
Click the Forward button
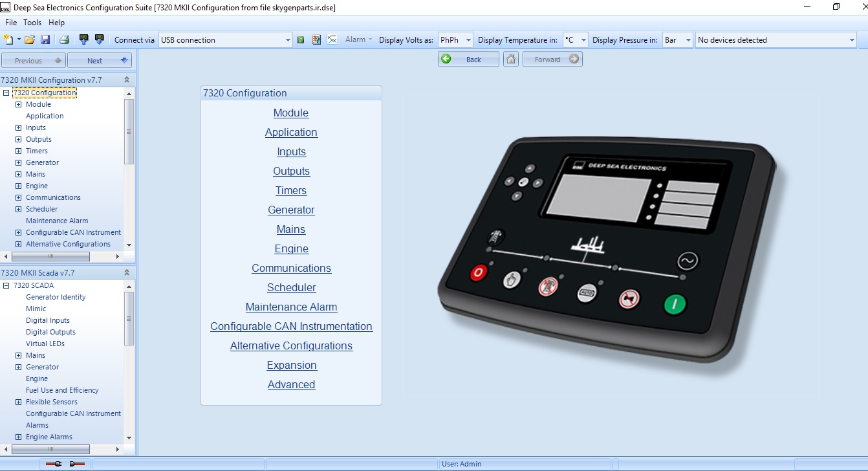point(552,59)
